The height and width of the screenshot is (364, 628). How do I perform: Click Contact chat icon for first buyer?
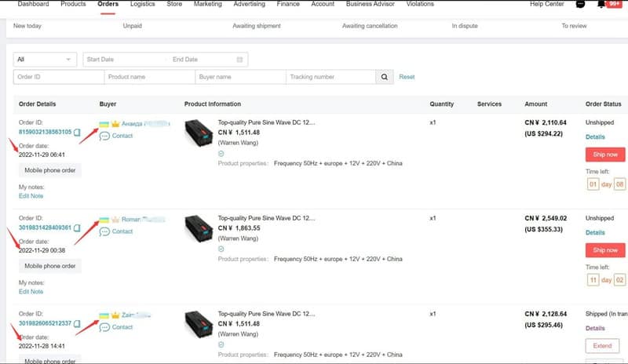click(x=104, y=136)
